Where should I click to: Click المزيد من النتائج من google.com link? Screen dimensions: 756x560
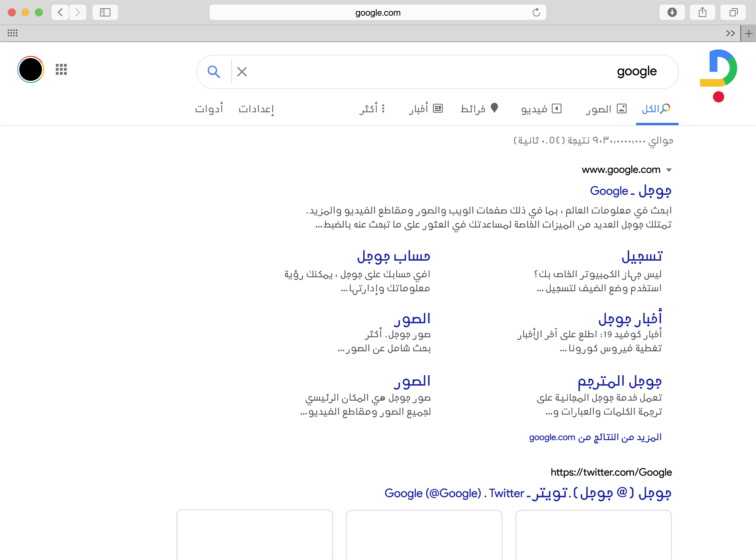(x=595, y=437)
